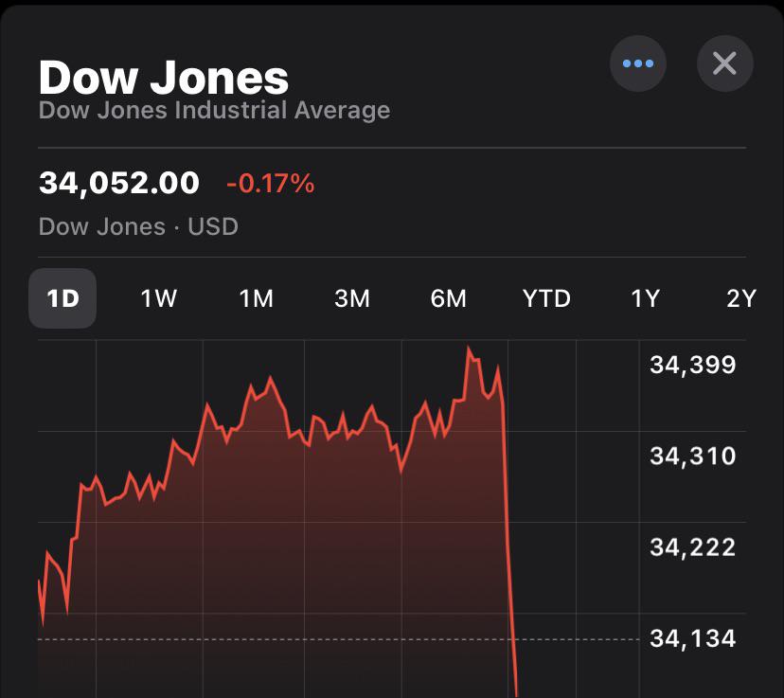Click the Dow Jones title heading

(163, 77)
